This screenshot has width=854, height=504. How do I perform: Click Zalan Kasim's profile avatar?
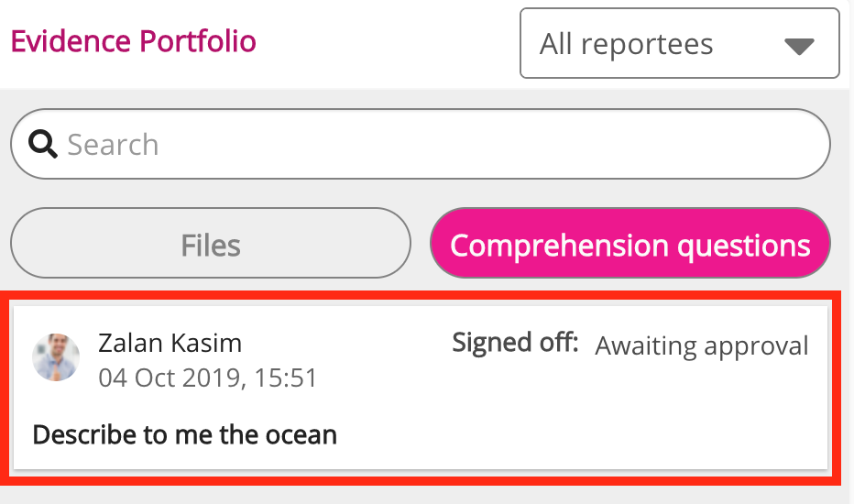click(55, 357)
